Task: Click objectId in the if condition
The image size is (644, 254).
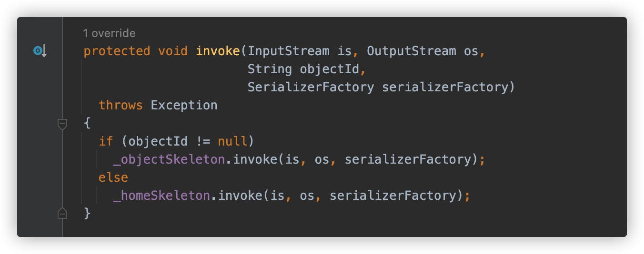Action: [x=158, y=141]
